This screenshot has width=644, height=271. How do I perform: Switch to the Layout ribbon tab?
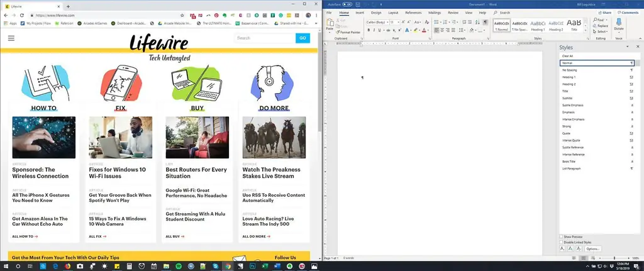coord(393,13)
